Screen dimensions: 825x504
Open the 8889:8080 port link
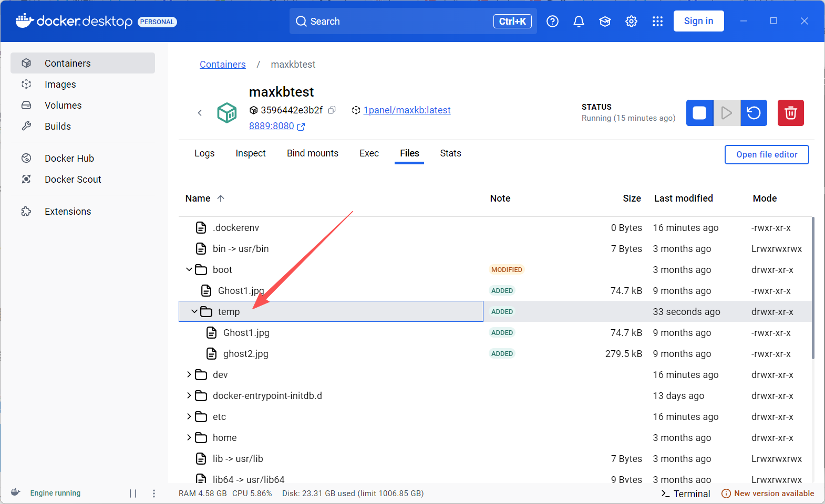[272, 126]
